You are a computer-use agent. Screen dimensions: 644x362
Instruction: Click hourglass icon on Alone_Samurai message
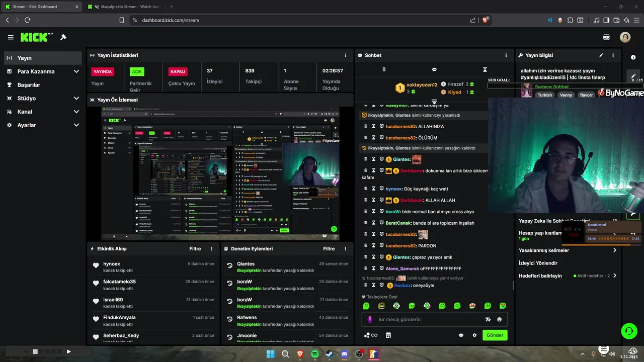[x=373, y=268]
